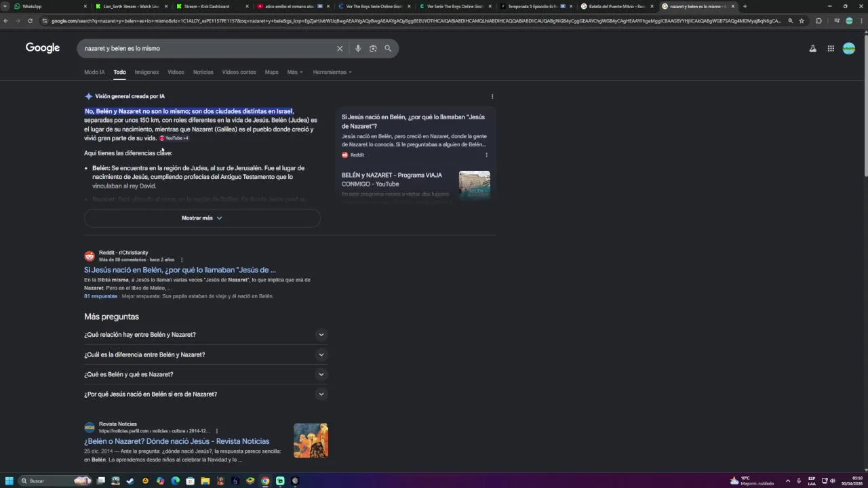The image size is (868, 488).
Task: Open a new browser tab
Action: [745, 6]
